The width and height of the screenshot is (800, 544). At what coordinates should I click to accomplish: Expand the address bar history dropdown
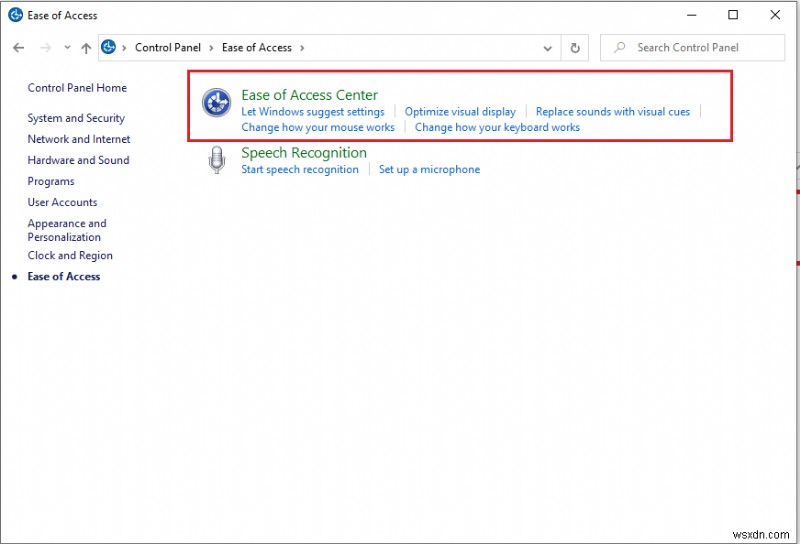pos(547,48)
